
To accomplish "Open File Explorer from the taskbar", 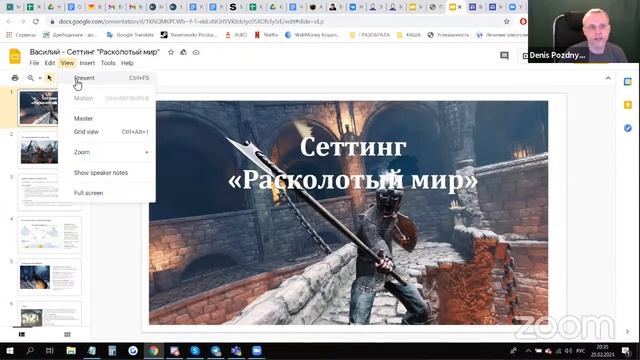I will point(71,351).
